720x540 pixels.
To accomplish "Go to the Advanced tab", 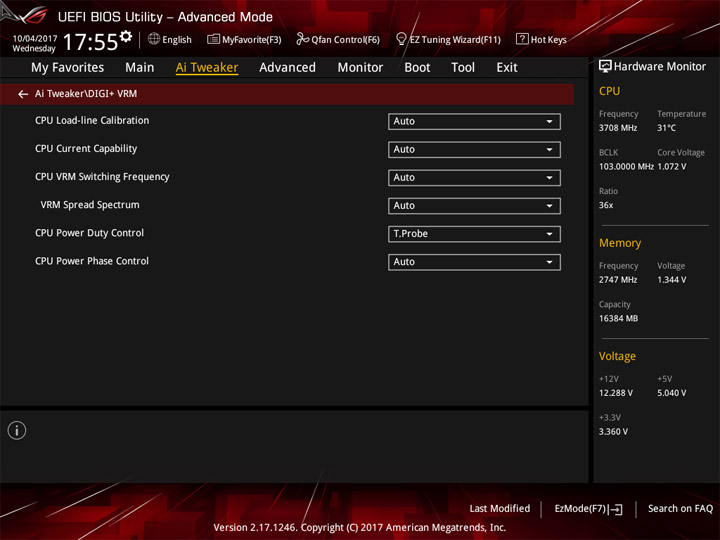I will (x=287, y=68).
